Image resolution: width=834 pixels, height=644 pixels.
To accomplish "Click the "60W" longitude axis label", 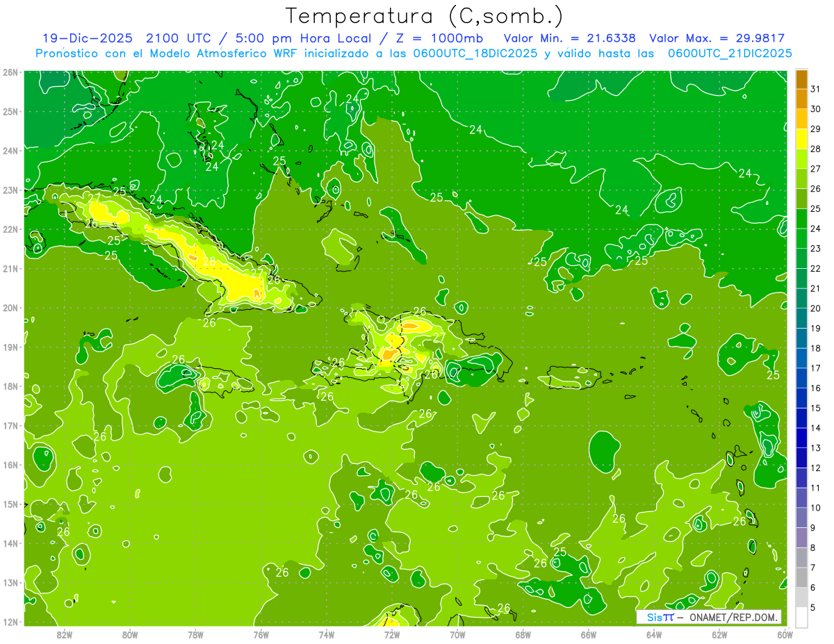I will [785, 634].
